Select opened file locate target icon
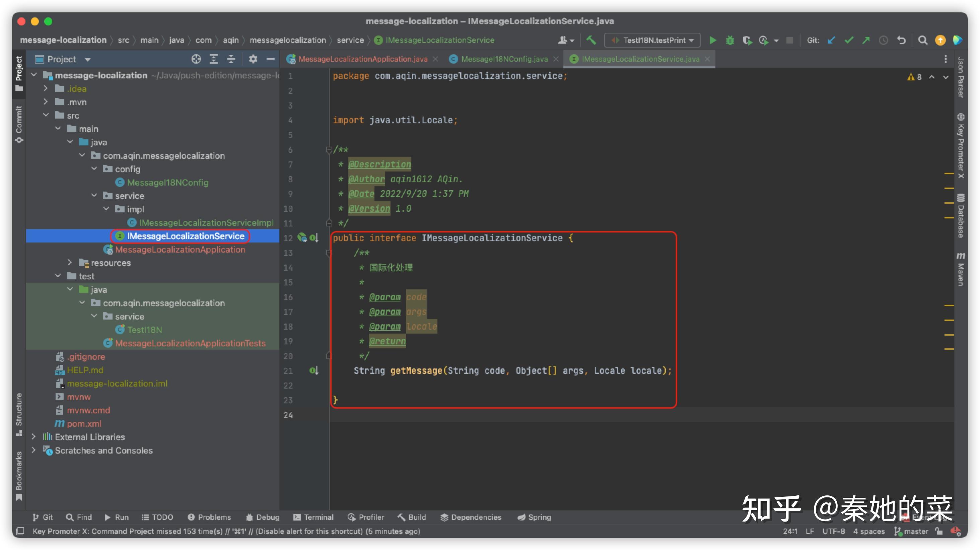The image size is (980, 550). click(196, 59)
